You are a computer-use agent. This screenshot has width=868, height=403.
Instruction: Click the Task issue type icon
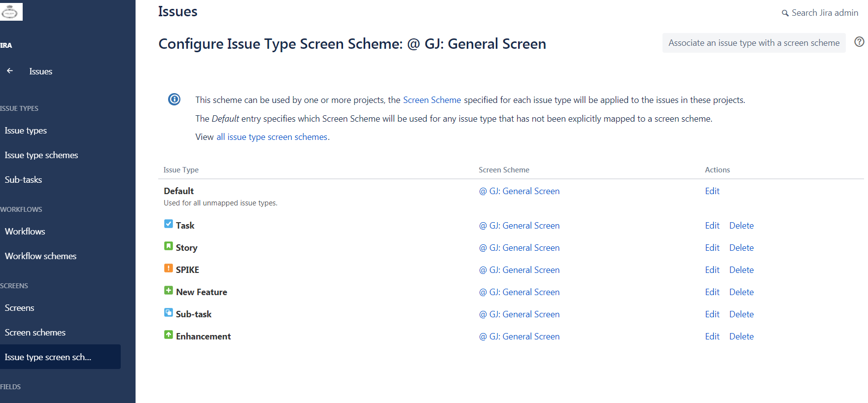[169, 224]
